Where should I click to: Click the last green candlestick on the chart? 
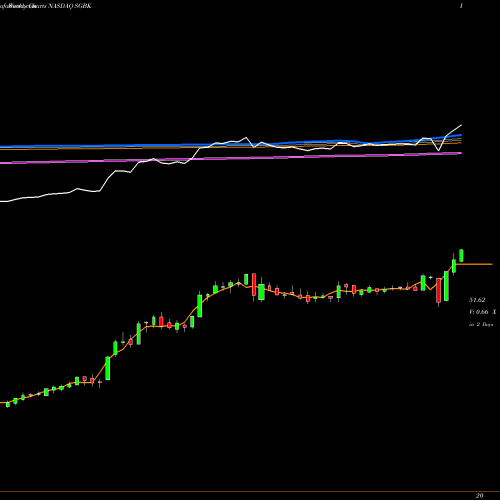[462, 256]
